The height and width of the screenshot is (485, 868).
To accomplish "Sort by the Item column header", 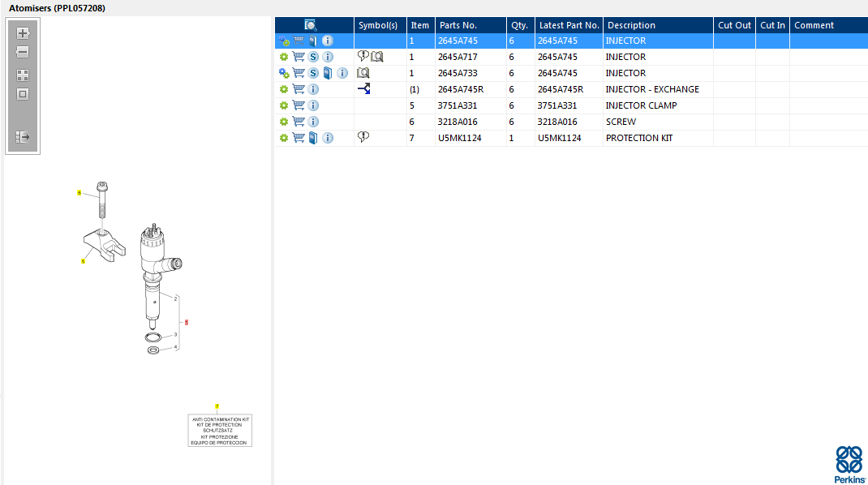I will tap(420, 25).
